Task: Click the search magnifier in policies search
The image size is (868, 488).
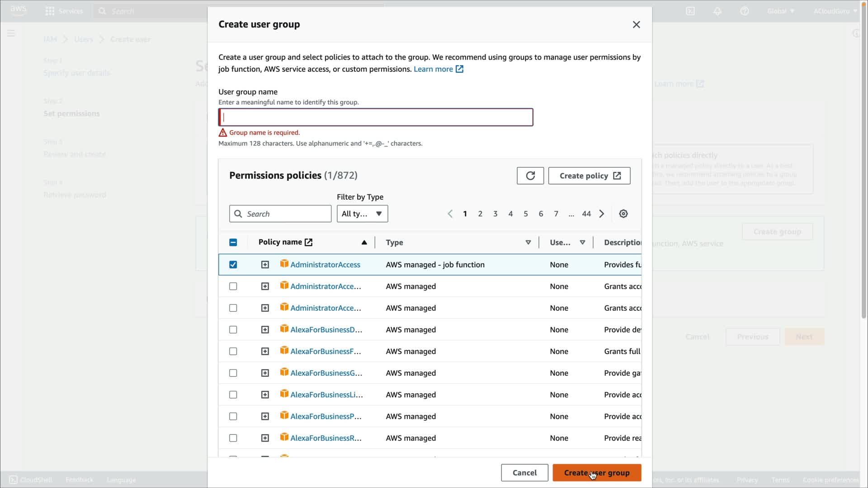Action: pos(238,214)
